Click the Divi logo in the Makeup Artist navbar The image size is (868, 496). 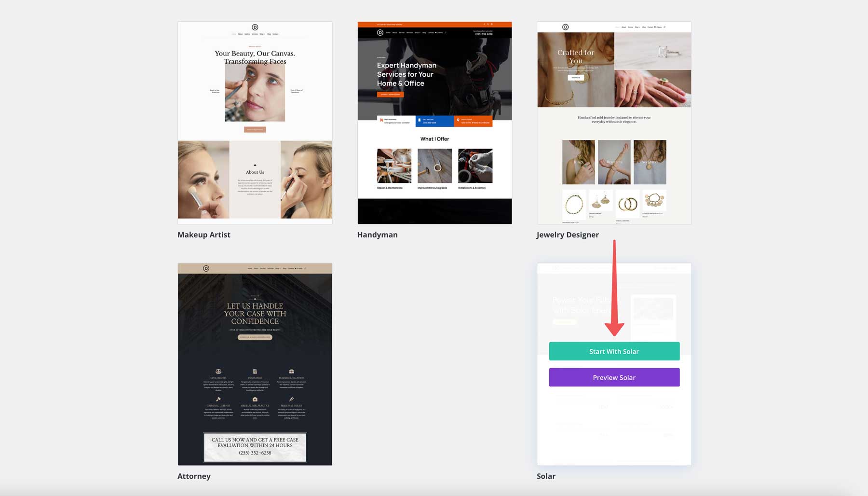click(x=255, y=28)
